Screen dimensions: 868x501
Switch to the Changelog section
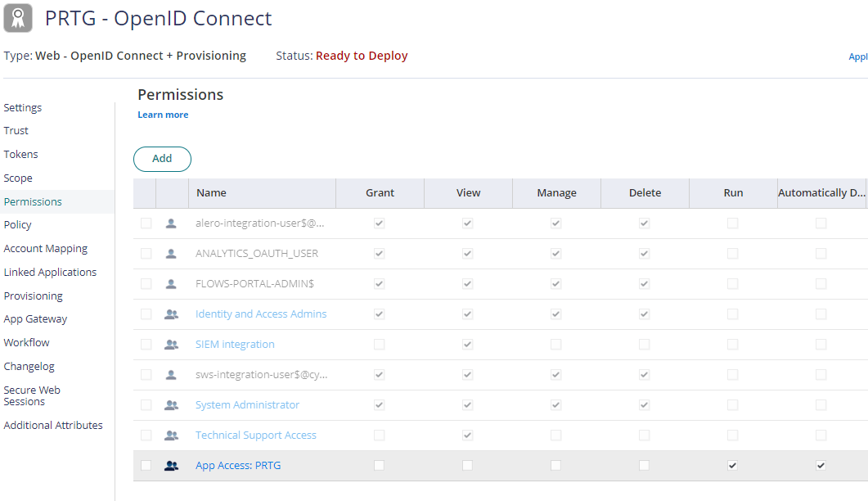pos(29,366)
